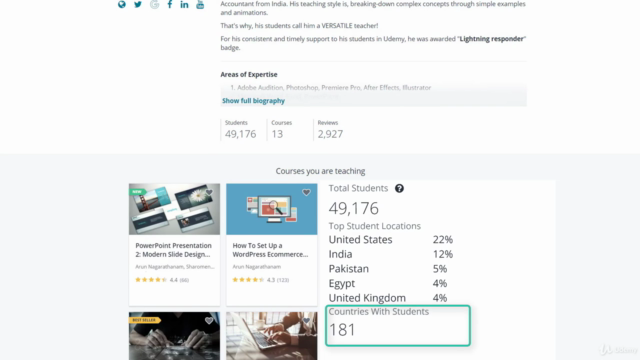This screenshot has width=640, height=360.
Task: Click the Pakistan 5% row
Action: tap(388, 269)
